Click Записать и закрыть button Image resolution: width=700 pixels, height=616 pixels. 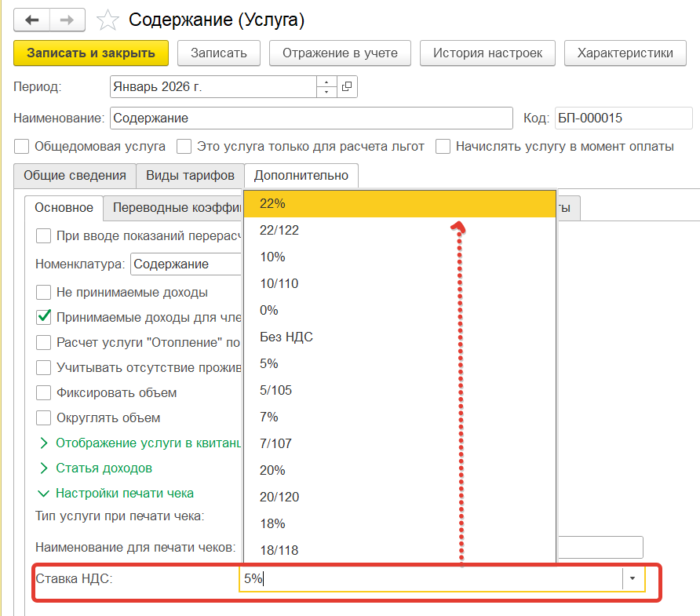pos(91,53)
